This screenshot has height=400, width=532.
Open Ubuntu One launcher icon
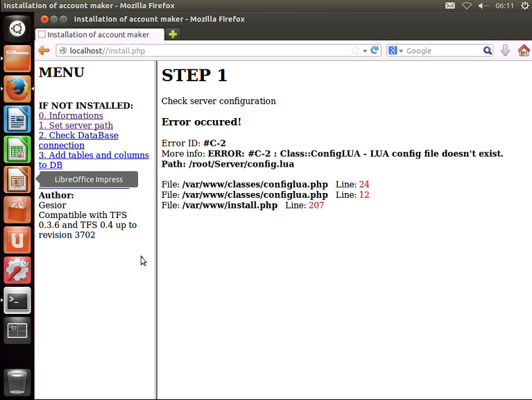[x=17, y=240]
